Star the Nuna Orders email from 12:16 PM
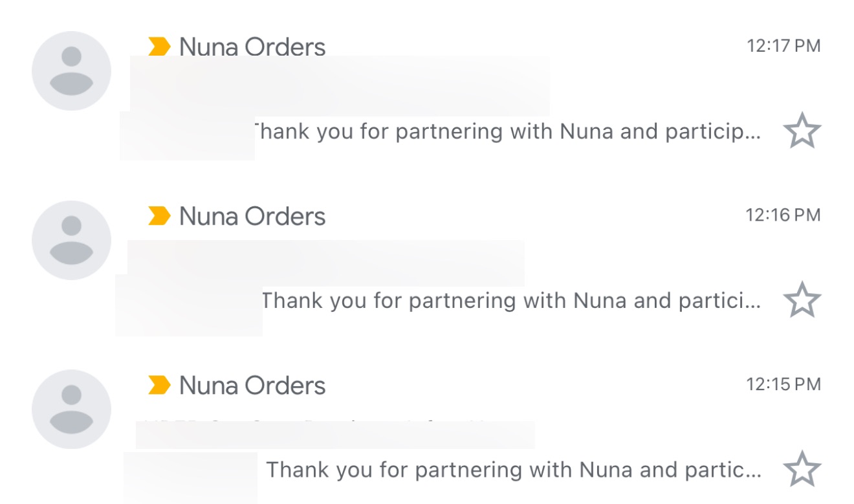 [802, 300]
